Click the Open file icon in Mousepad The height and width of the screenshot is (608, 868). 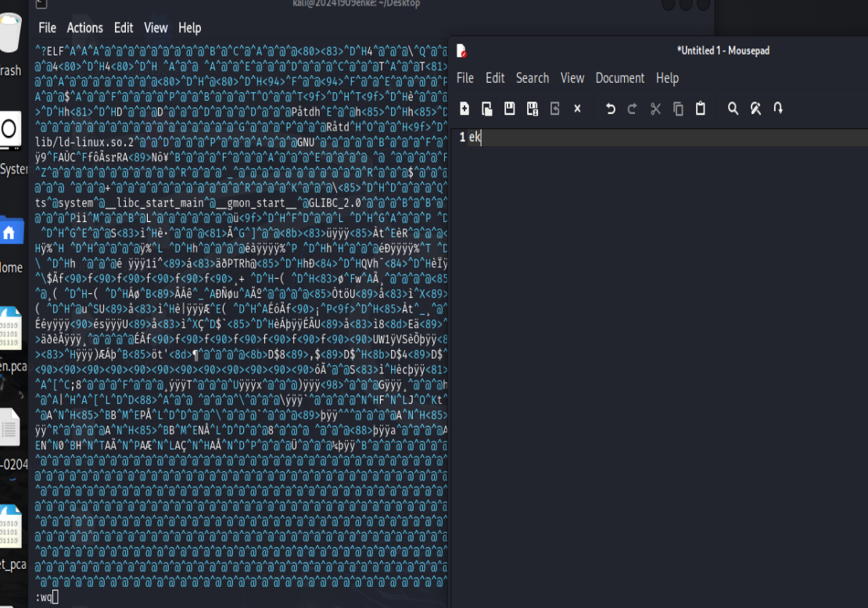(x=486, y=109)
